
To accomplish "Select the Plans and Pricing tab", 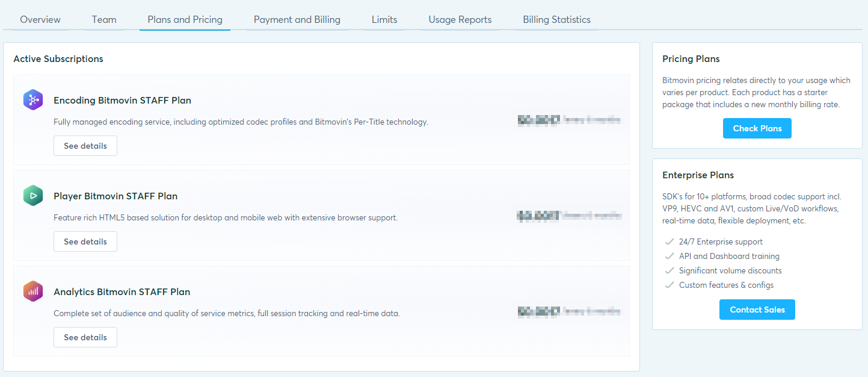I will point(185,19).
